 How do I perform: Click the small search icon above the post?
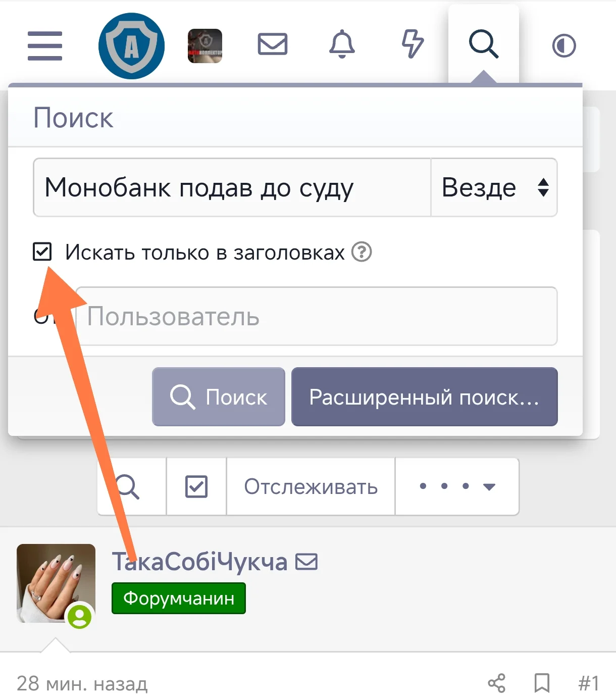point(130,486)
